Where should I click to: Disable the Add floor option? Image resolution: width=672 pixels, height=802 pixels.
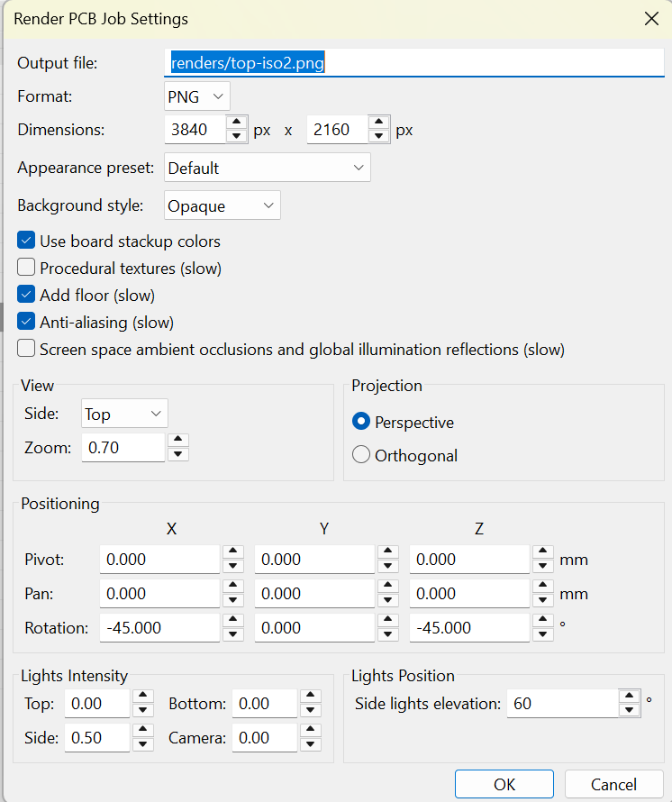(x=24, y=295)
